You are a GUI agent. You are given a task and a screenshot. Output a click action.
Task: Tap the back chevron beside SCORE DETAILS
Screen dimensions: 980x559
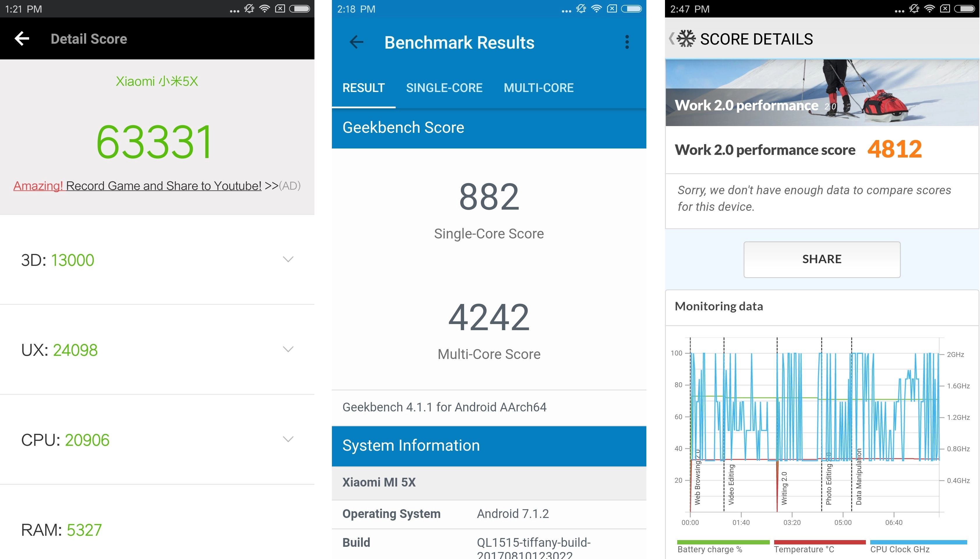point(671,38)
